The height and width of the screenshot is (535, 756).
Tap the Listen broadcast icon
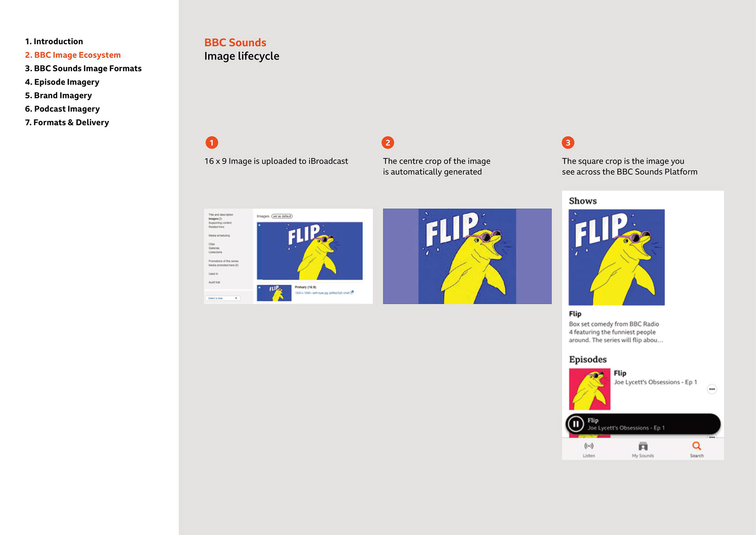tap(589, 446)
